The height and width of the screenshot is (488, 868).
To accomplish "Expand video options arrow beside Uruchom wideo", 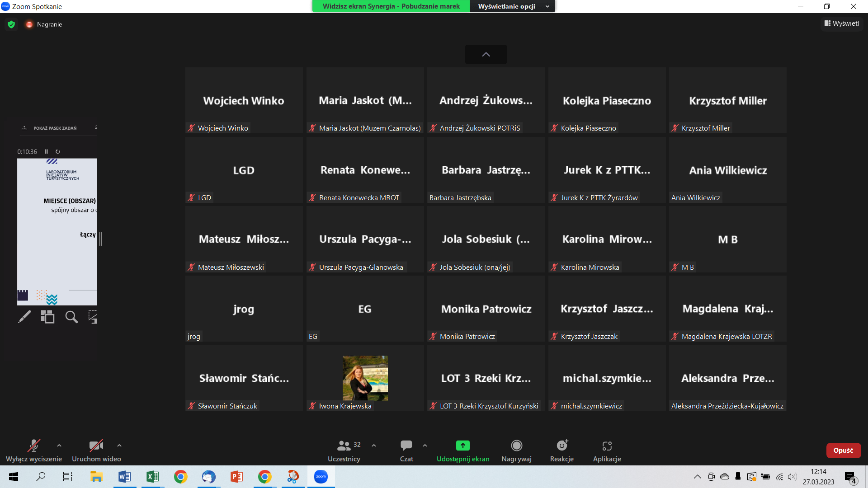I will 119,446.
